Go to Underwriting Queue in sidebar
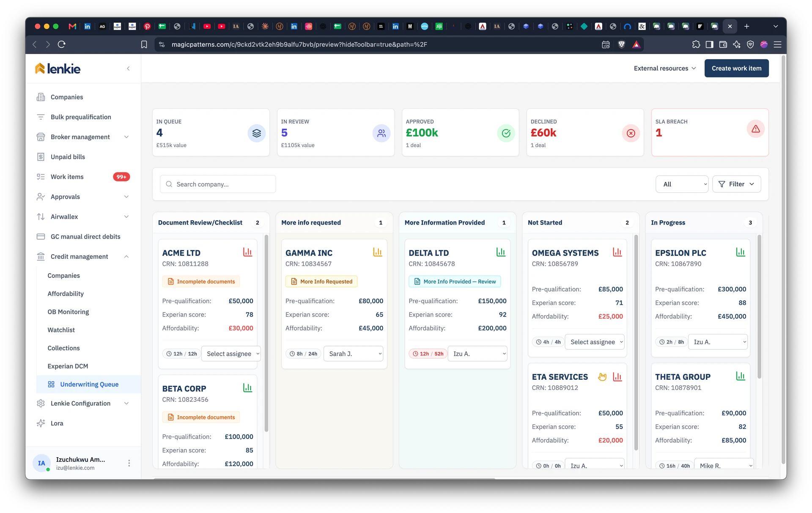The width and height of the screenshot is (812, 513). (x=89, y=384)
